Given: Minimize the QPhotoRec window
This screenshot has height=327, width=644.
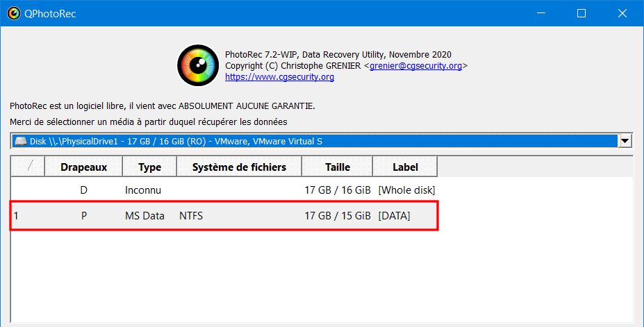Looking at the screenshot, I should coord(541,13).
